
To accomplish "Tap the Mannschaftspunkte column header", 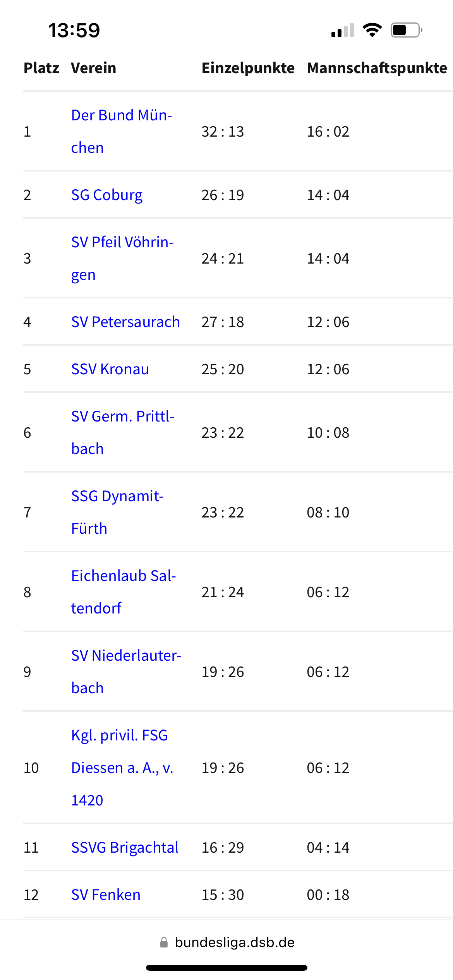I will click(x=377, y=68).
